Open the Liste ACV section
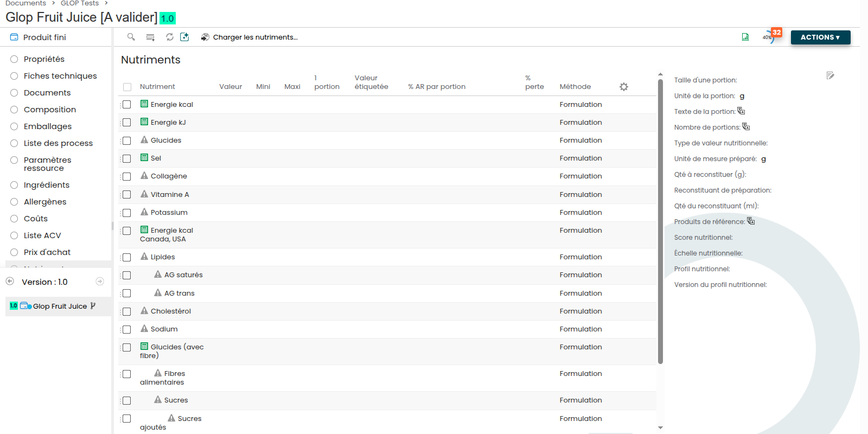The height and width of the screenshot is (434, 868). pos(42,235)
